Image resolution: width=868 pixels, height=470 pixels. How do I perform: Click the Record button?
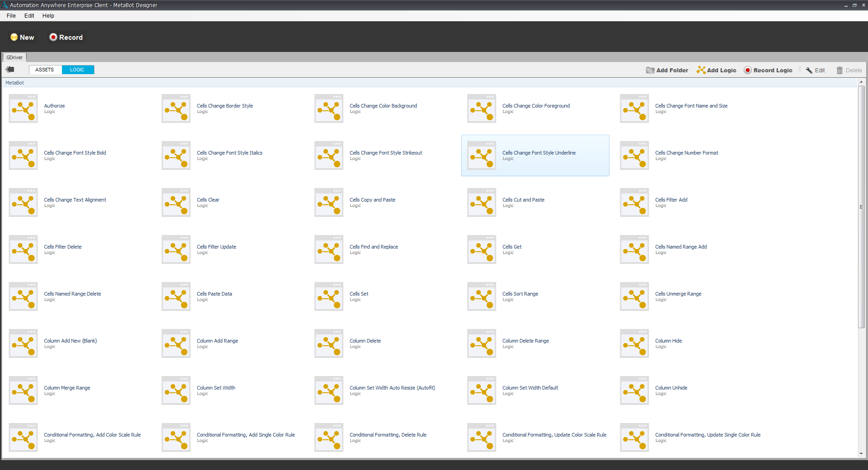[66, 38]
